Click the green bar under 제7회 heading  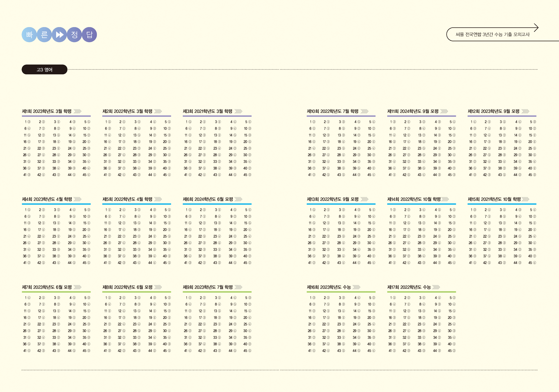pos(56,292)
